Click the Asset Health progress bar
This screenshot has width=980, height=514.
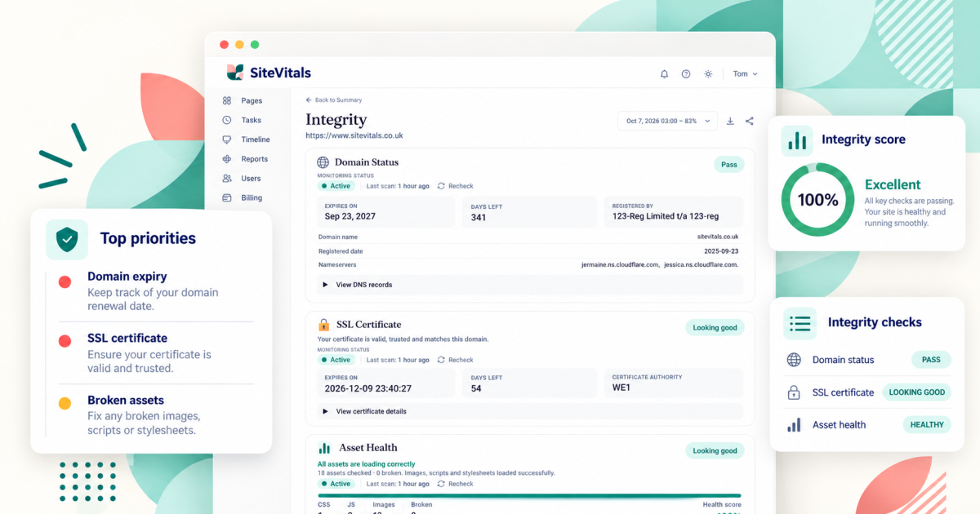530,495
